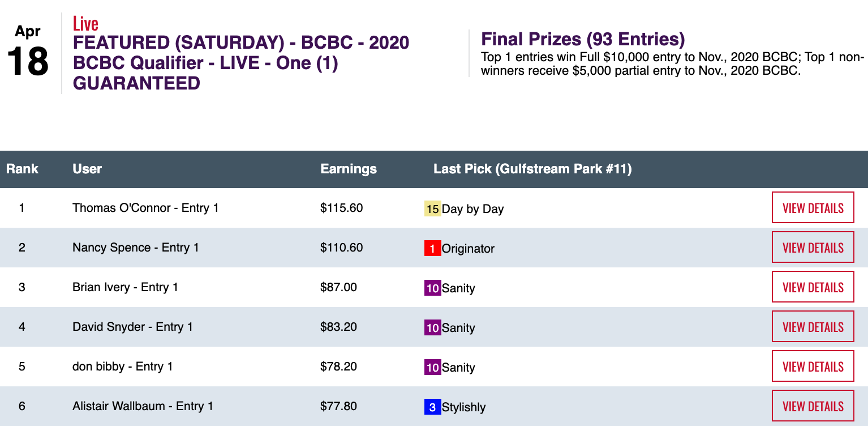The width and height of the screenshot is (868, 426).
Task: Click purple 10 badge in Brian Ivery row
Action: (432, 288)
